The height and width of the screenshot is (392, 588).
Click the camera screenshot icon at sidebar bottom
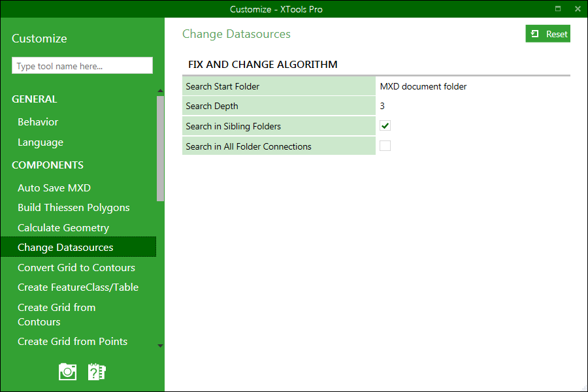67,371
